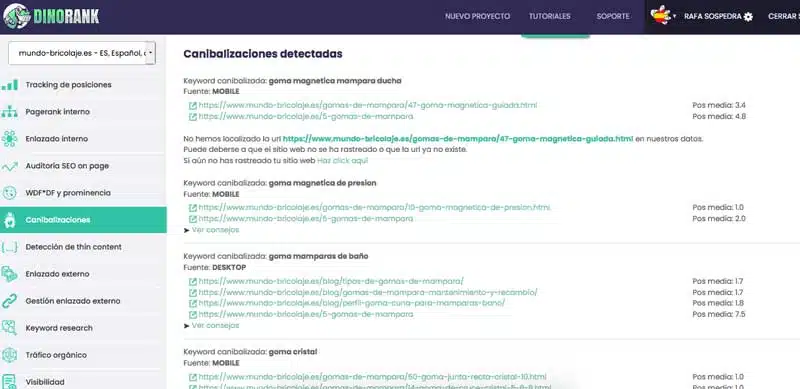Screen dimensions: 800x389
Task: Open the mundo-bricolaje.es project dropdown
Action: coord(82,53)
